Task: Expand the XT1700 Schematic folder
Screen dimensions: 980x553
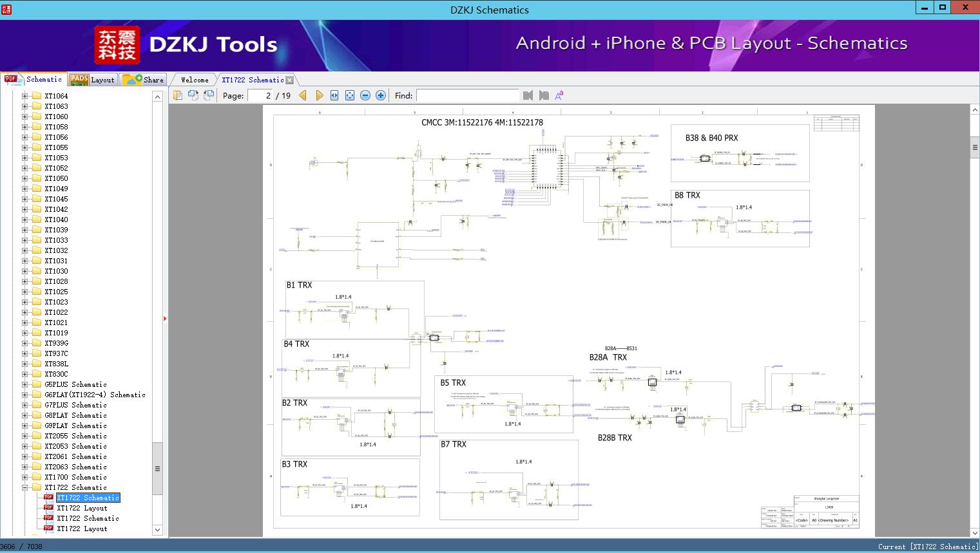Action: [x=25, y=477]
